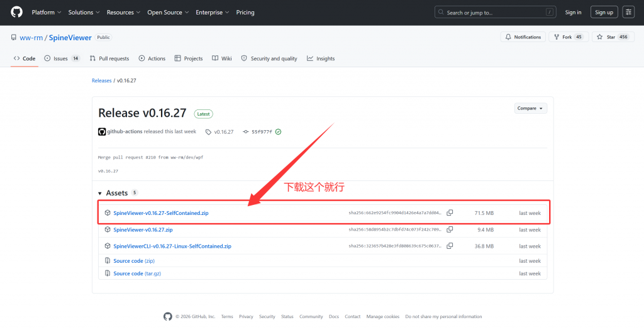Open the Actions tab

[152, 58]
